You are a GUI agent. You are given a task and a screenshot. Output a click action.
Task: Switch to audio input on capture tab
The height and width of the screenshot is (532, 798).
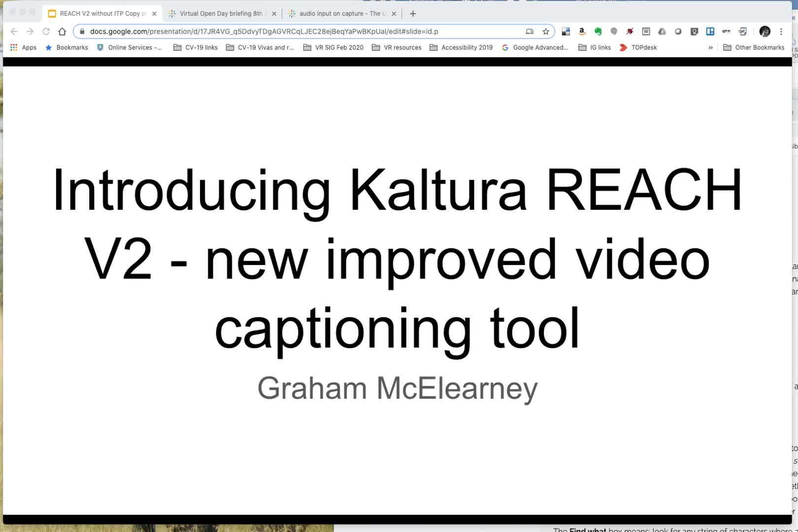[342, 14]
